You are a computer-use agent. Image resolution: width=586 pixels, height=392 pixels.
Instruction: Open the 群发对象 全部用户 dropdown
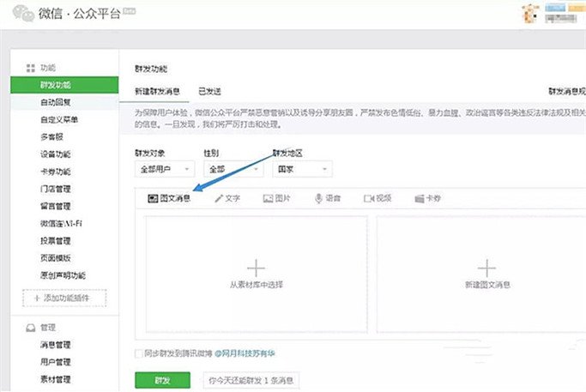(165, 169)
